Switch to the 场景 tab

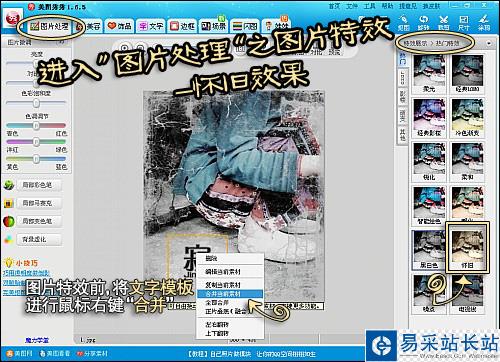click(x=213, y=26)
